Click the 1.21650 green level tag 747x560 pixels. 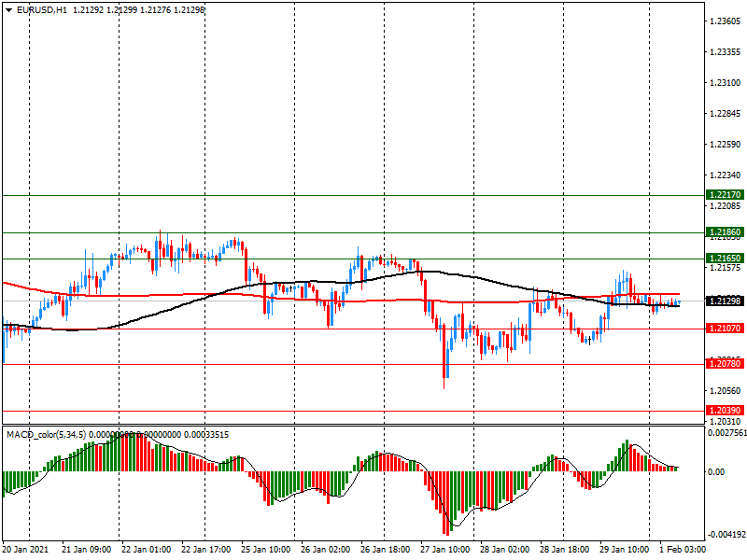pos(725,258)
